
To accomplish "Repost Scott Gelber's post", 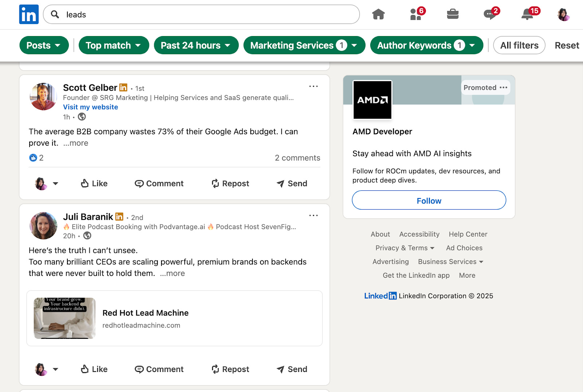I will coord(230,183).
